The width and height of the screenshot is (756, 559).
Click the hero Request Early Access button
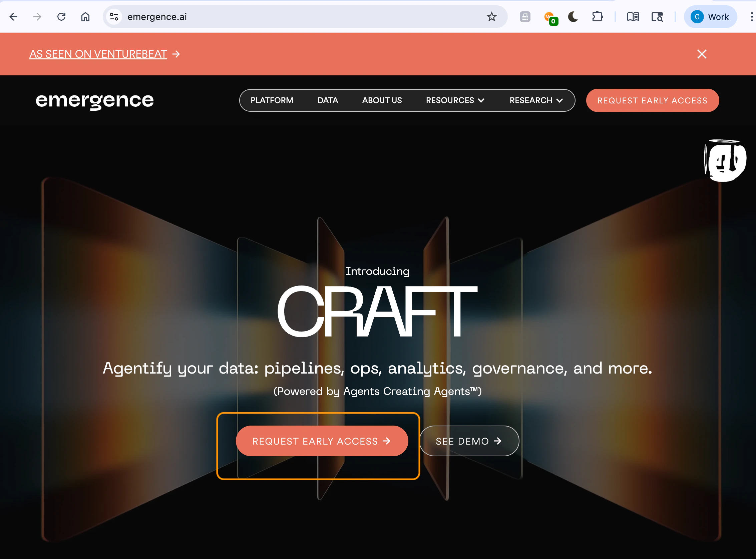322,441
